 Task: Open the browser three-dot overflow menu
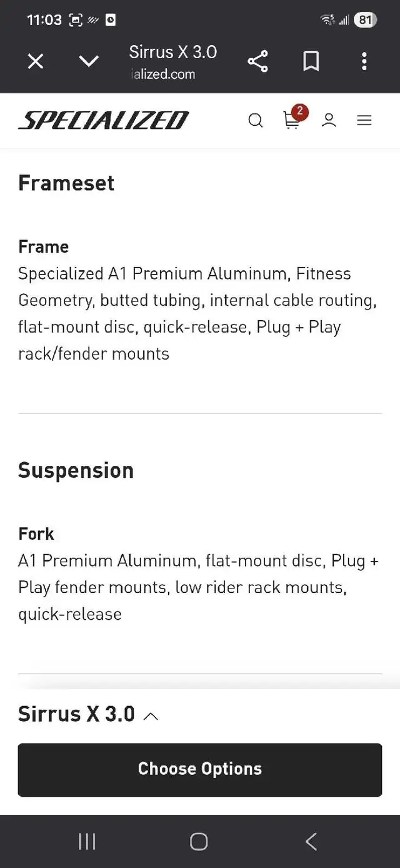tap(364, 61)
